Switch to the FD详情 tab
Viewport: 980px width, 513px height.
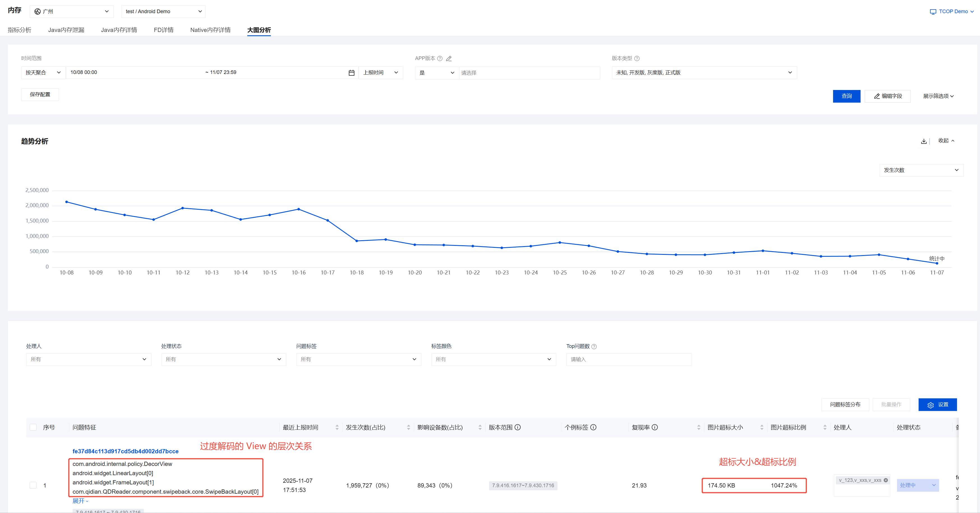[163, 30]
